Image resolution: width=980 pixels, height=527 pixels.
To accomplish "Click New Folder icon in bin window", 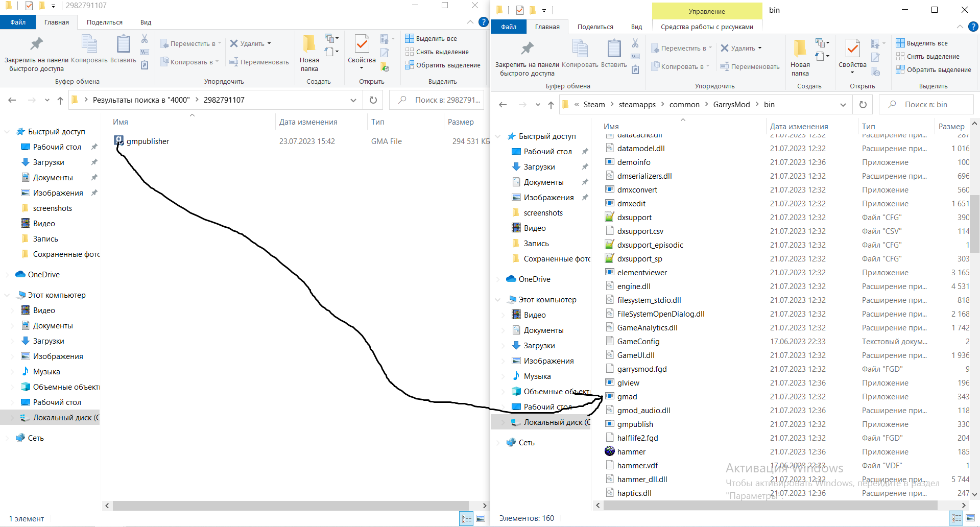I will point(800,49).
